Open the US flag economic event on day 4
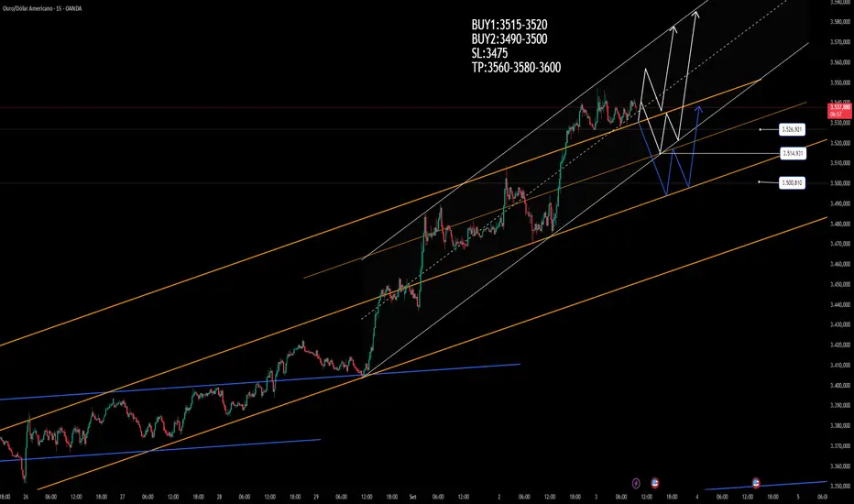Image resolution: width=854 pixels, height=504 pixels. (x=756, y=483)
